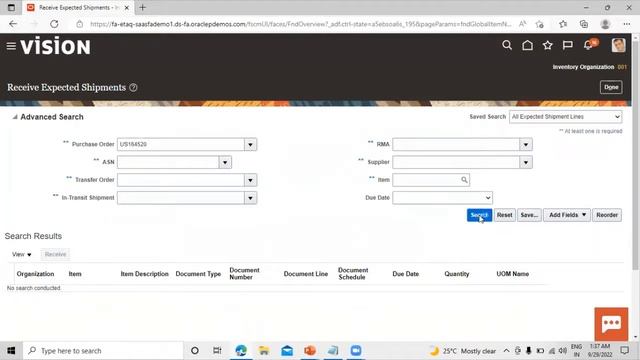
Task: Open browser tab actions menu icon
Action: click(x=11, y=7)
